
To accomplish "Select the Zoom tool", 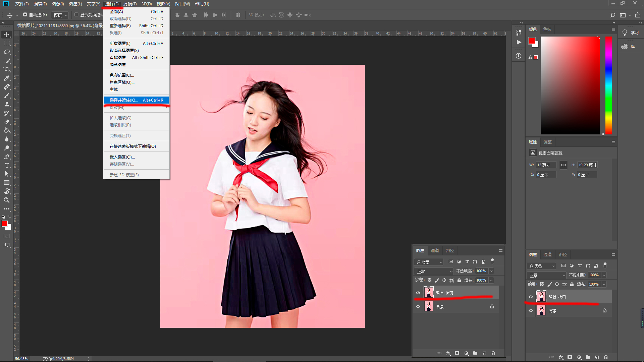I will pos(7,200).
